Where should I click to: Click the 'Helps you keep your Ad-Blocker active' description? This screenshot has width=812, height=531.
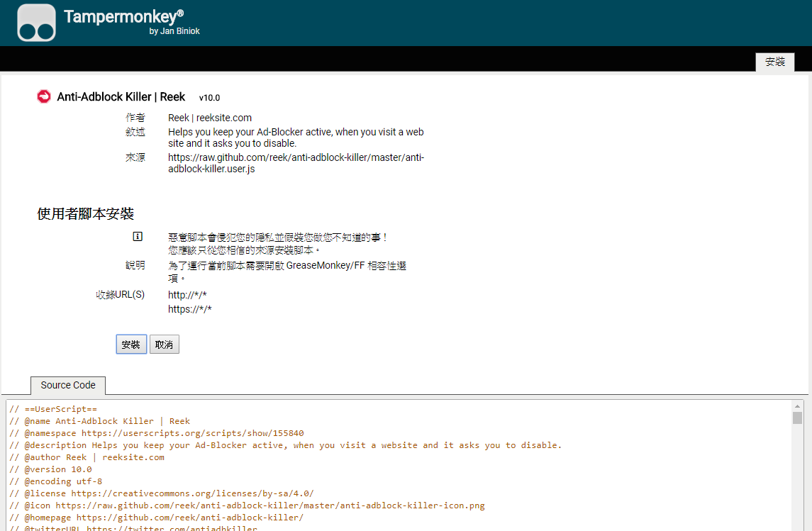coord(296,138)
